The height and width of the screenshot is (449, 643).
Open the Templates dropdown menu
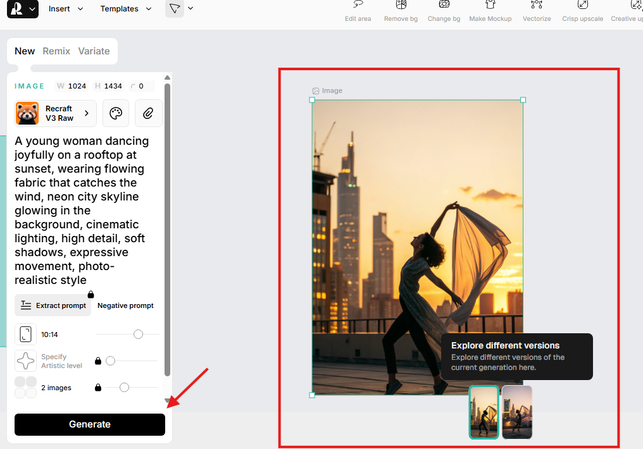pyautogui.click(x=126, y=9)
